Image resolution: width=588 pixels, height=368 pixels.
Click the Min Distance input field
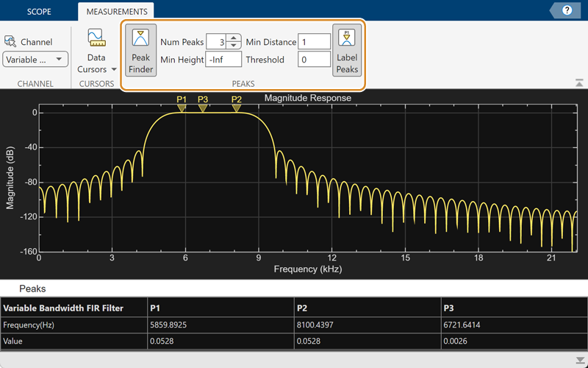tap(315, 42)
